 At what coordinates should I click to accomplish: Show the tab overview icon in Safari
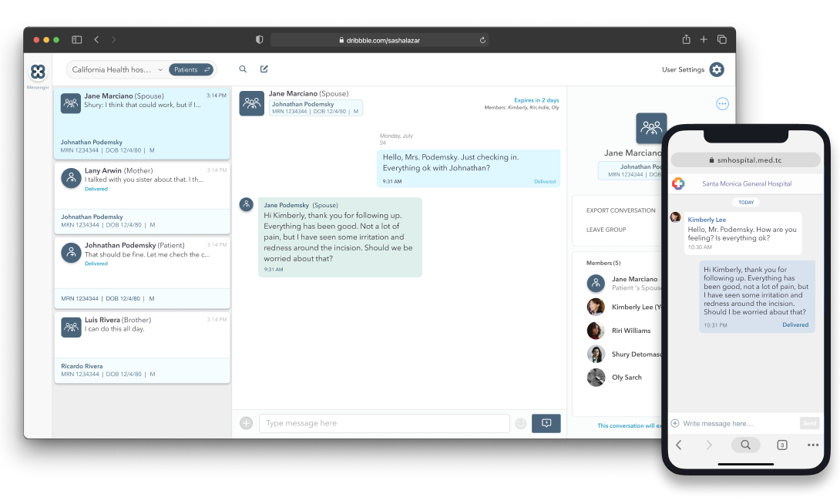click(x=721, y=39)
